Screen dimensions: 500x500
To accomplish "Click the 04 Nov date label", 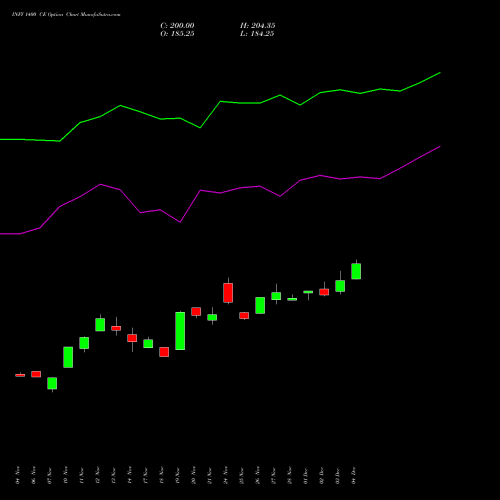I will coord(17,475).
